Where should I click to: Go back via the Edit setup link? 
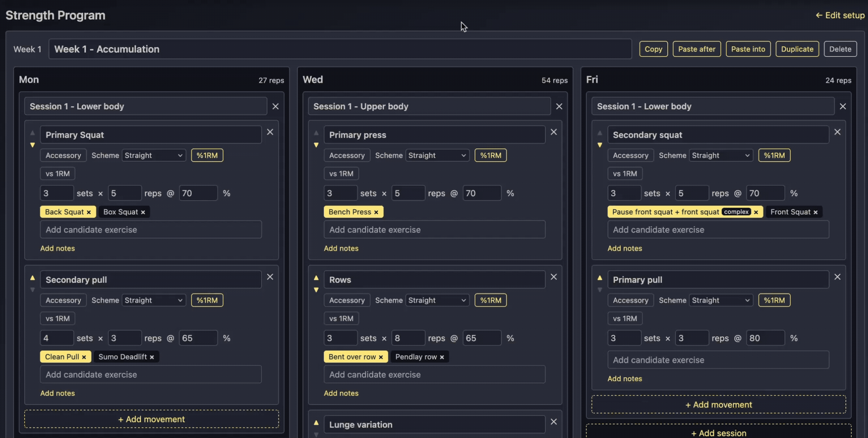click(840, 15)
